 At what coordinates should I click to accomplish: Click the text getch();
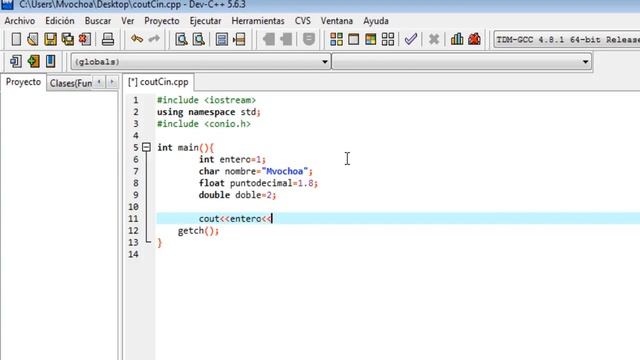[x=198, y=231]
